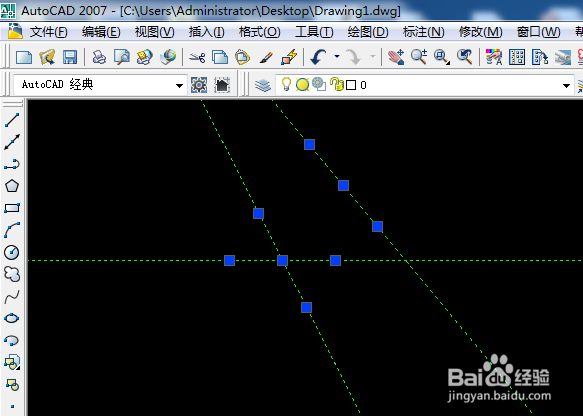Viewport: 583px width, 416px height.
Task: Activate Zoom Realtime magnifier
Action: (419, 57)
